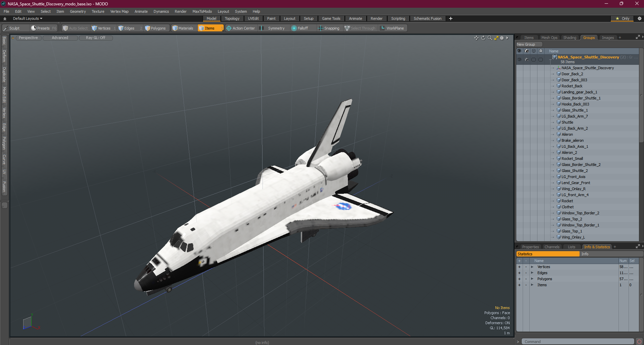Click the viewport pan move icon
The height and width of the screenshot is (345, 644).
(x=476, y=38)
